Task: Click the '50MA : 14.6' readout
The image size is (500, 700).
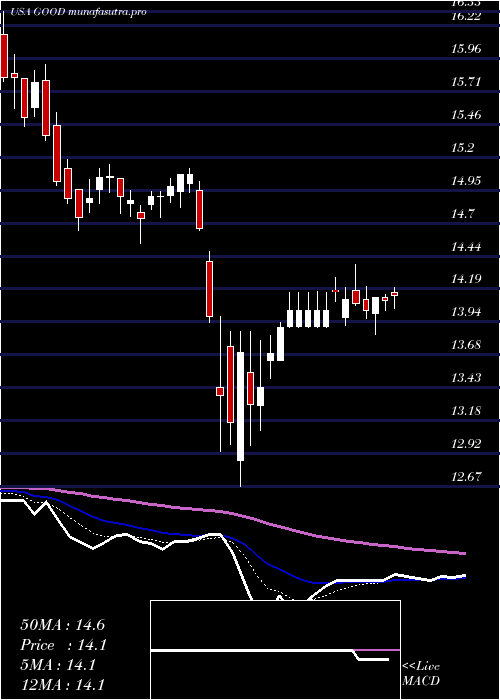Action: [x=62, y=625]
